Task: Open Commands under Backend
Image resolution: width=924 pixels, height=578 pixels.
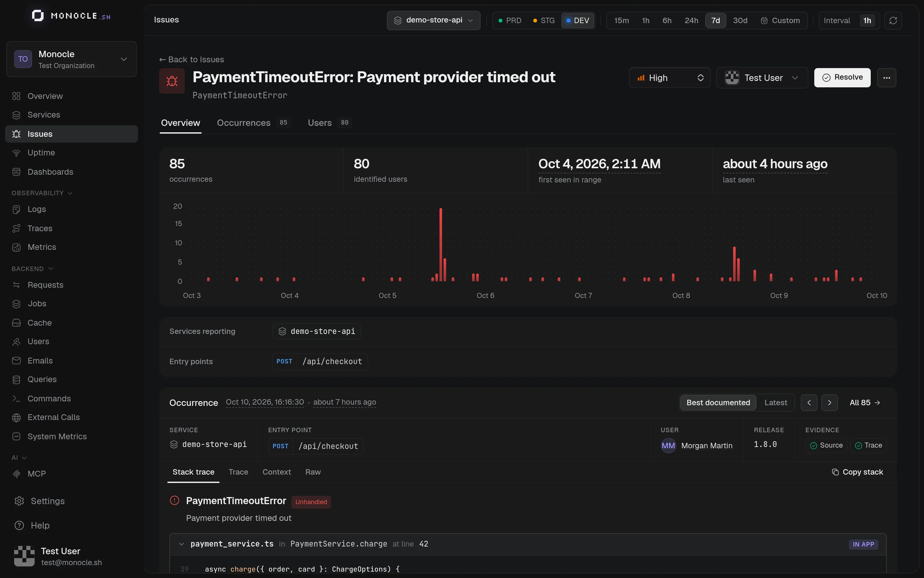Action: (72, 398)
